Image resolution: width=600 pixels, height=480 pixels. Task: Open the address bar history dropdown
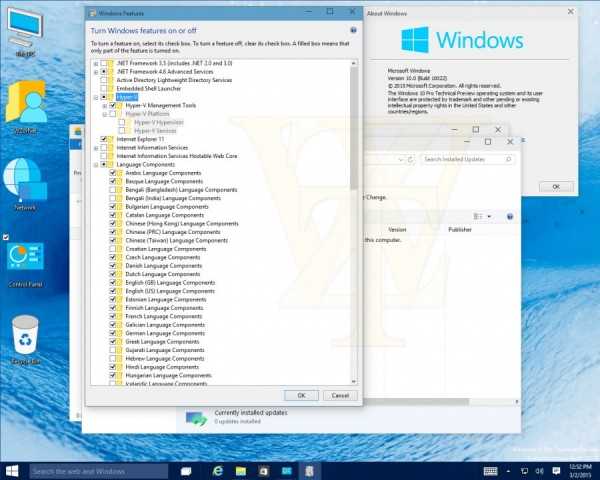[x=401, y=159]
